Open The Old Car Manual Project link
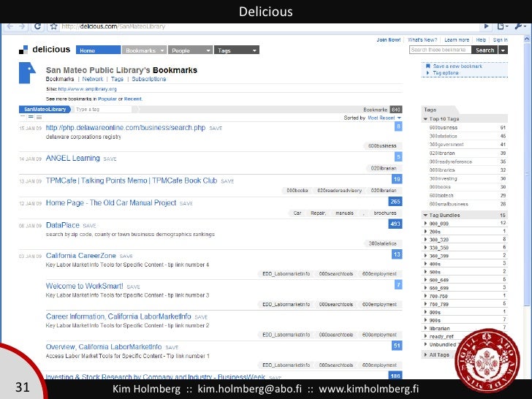Viewport: 532px width, 399px height. [111, 203]
